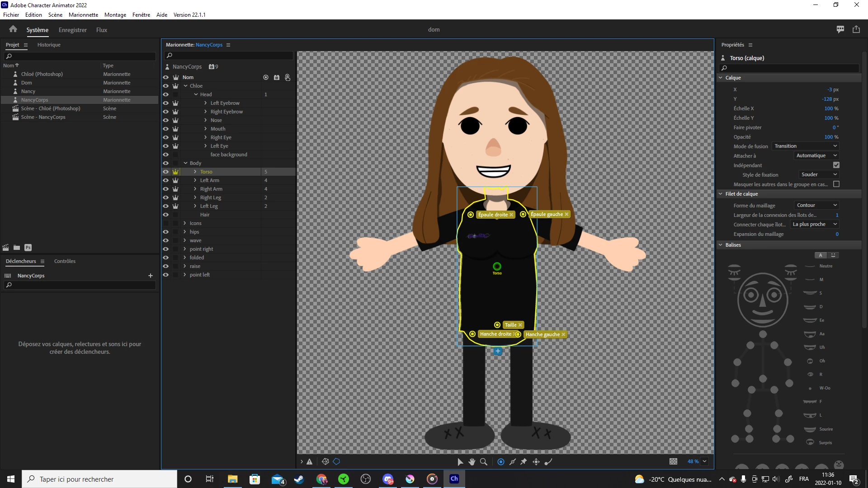The height and width of the screenshot is (488, 868).
Task: Open the Mode de fusion dropdown
Action: pos(805,146)
